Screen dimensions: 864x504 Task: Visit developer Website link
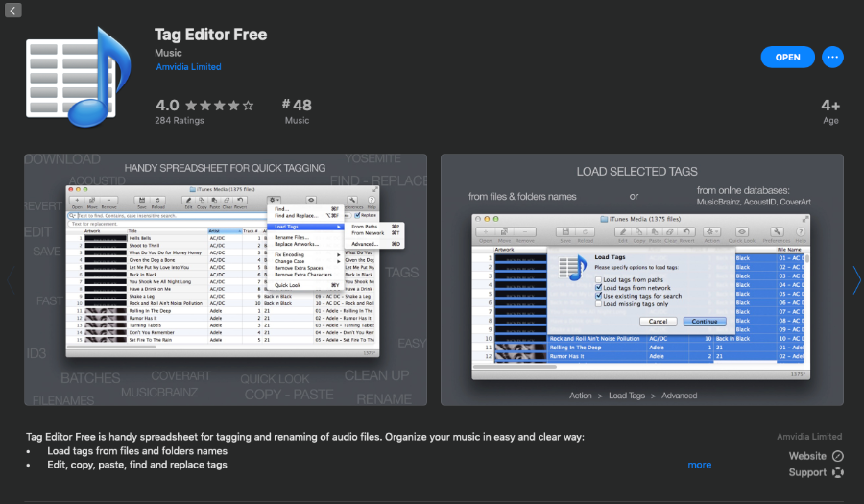click(x=807, y=456)
